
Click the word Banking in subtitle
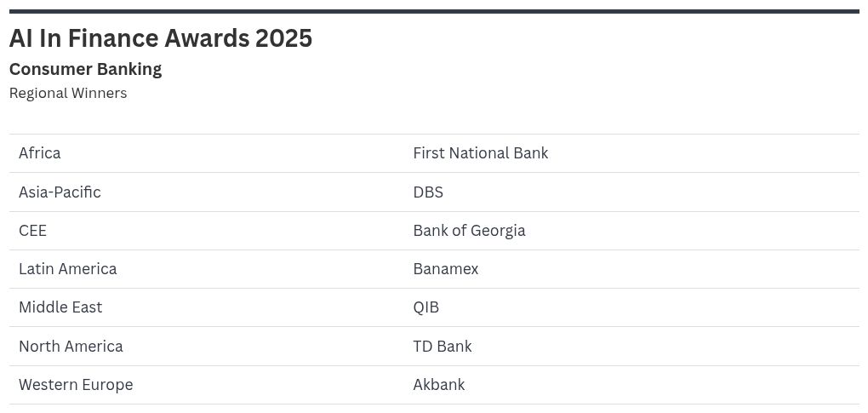coord(128,69)
